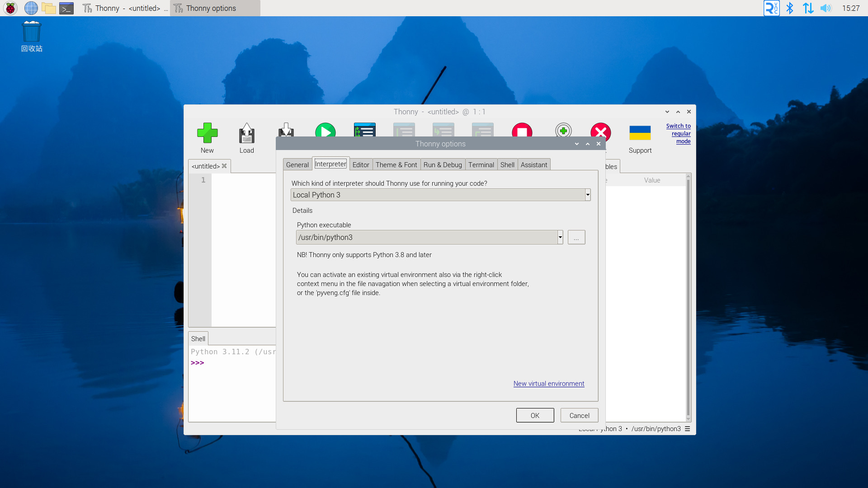868x488 pixels.
Task: Open the interpreter menu icon in status bar
Action: [688, 429]
